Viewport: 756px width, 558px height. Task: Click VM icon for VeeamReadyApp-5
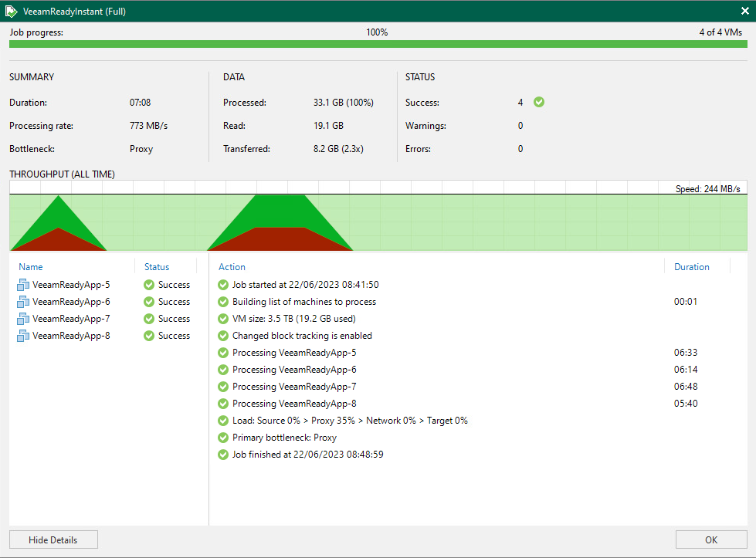click(23, 285)
